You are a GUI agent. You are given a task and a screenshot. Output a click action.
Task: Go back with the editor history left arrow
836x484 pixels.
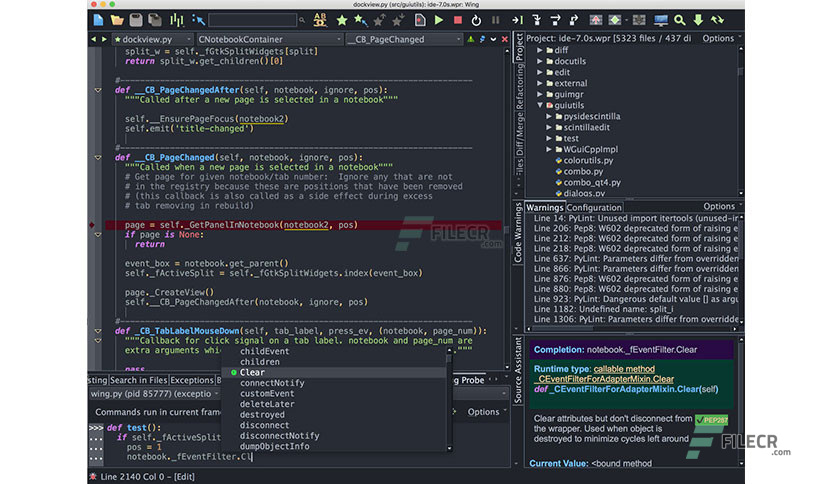[94, 39]
